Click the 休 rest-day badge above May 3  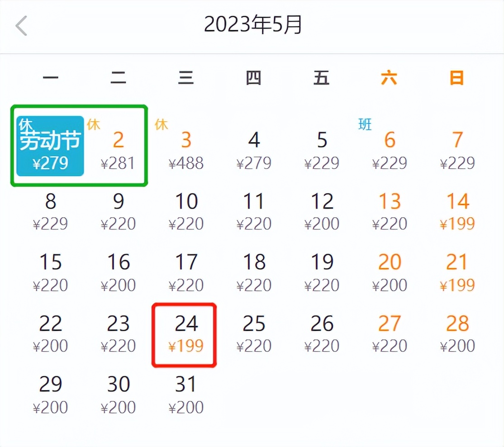click(x=162, y=124)
